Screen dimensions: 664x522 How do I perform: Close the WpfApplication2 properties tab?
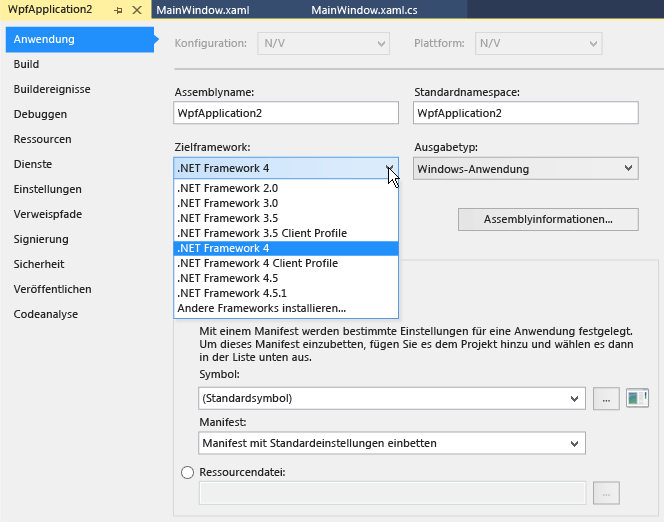point(137,10)
